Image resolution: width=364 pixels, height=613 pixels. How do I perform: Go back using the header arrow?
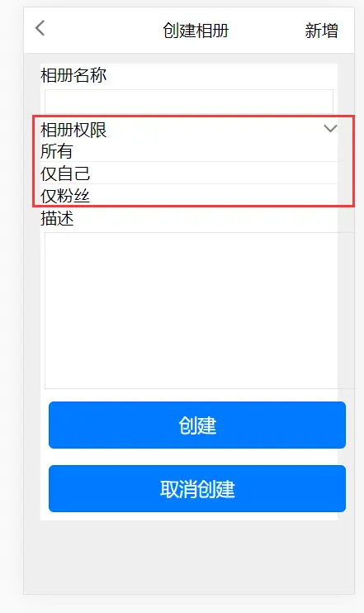point(40,29)
